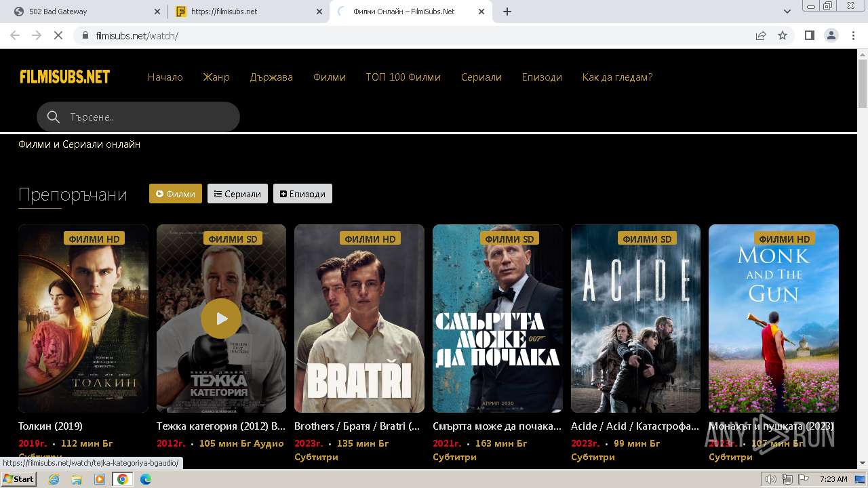Open Chrome profile menu
Image resolution: width=868 pixels, height=488 pixels.
[831, 35]
